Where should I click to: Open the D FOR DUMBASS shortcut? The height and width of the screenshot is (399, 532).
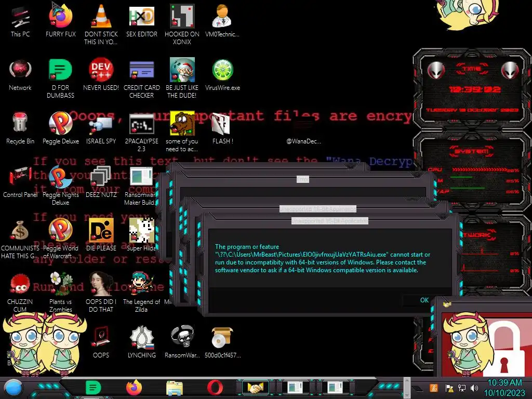coord(60,78)
